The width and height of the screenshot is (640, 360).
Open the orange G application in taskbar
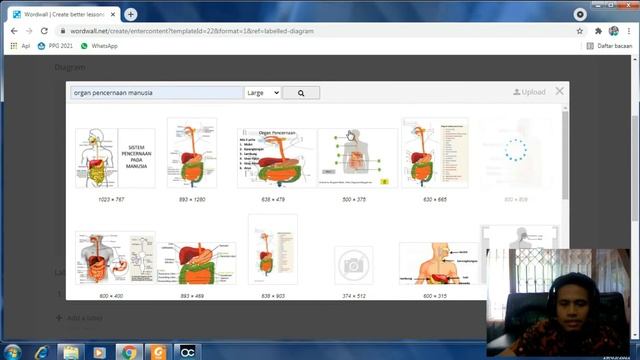pyautogui.click(x=158, y=352)
